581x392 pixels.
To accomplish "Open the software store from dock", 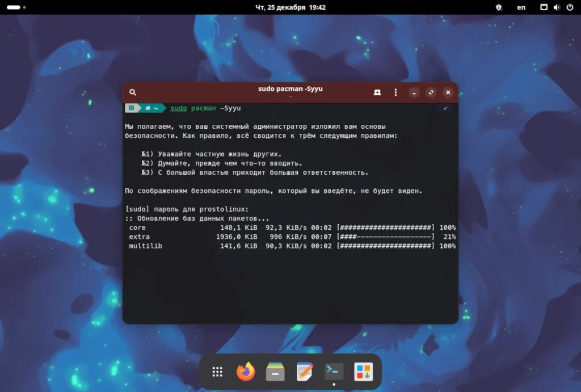I will [363, 372].
